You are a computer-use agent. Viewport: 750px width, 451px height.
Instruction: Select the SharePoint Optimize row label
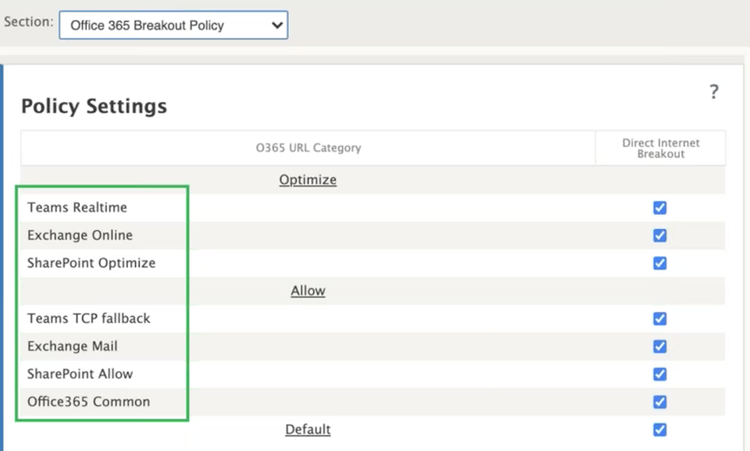91,263
